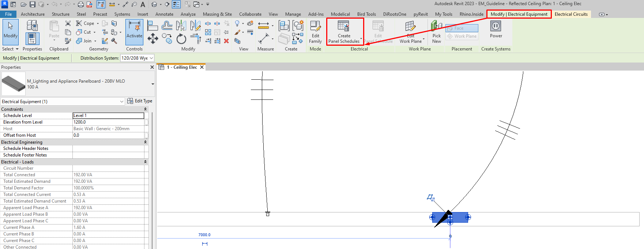Image resolution: width=644 pixels, height=249 pixels.
Task: Open the Cope dropdown arrow
Action: pos(98,23)
